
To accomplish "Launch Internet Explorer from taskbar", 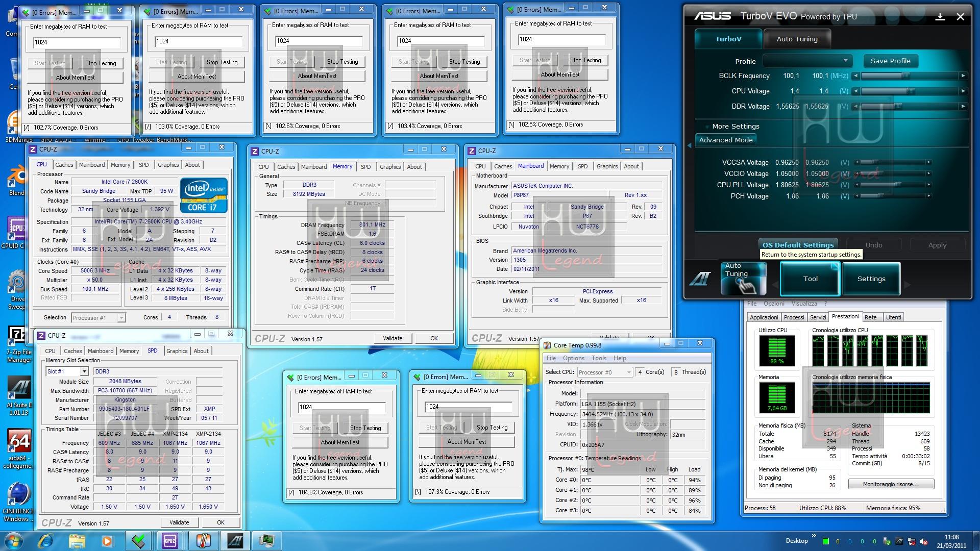I will 46,541.
